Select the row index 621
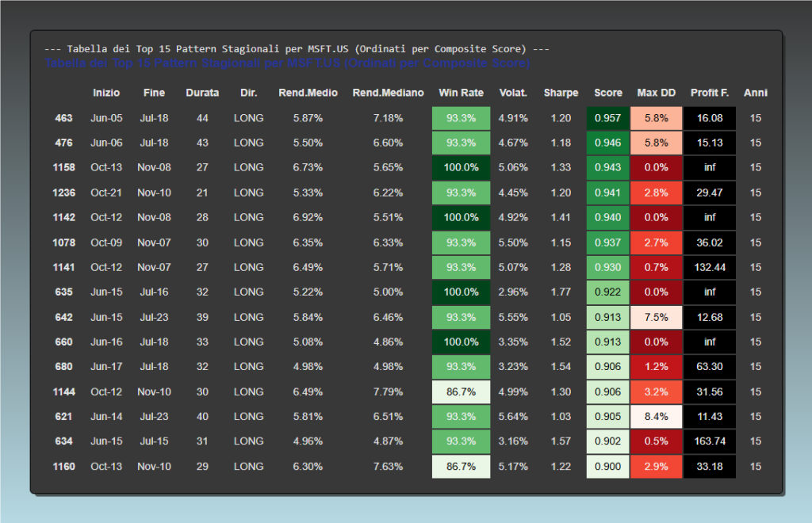The width and height of the screenshot is (812, 523). 63,417
